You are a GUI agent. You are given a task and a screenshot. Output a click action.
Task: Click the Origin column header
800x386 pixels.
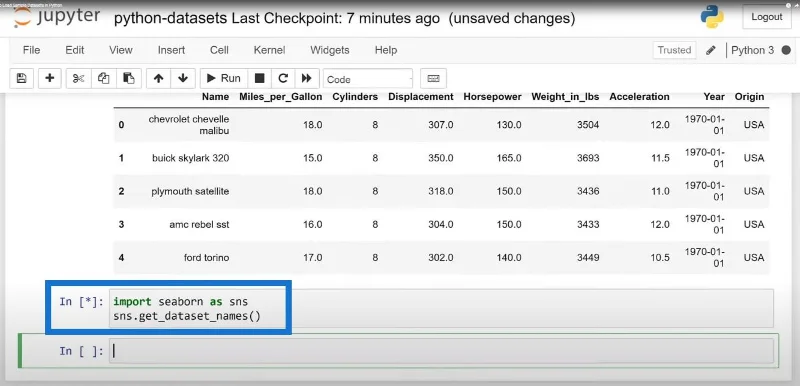click(749, 96)
